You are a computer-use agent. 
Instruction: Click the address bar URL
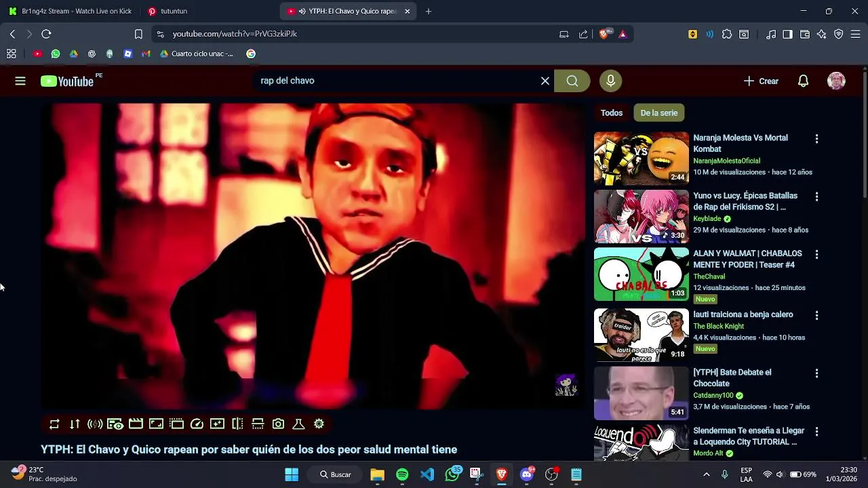[235, 34]
